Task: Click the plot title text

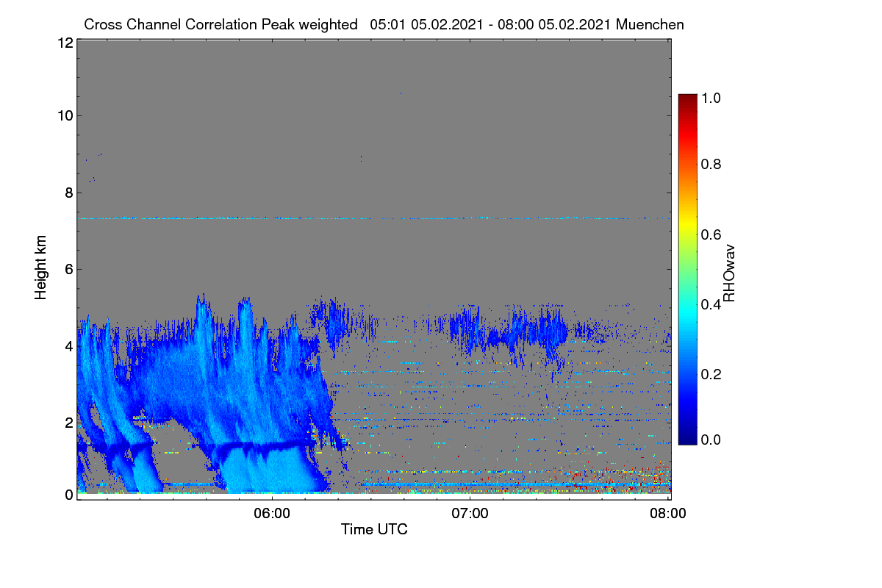Action: click(384, 24)
